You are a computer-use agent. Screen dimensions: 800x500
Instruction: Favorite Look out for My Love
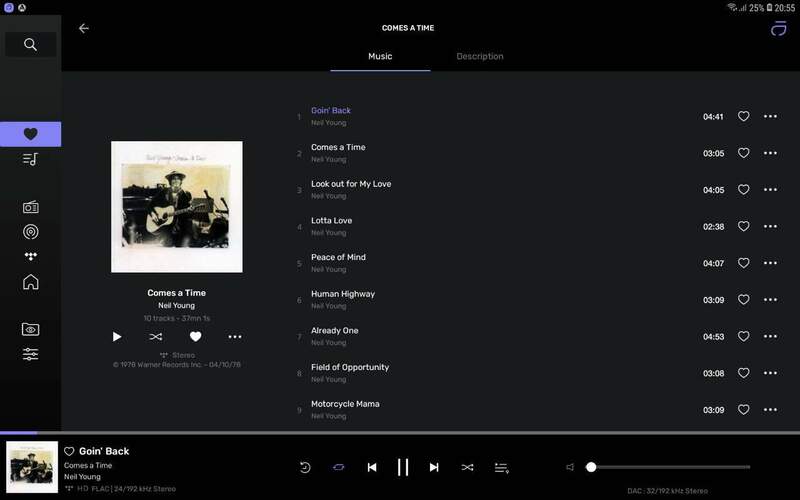(x=743, y=190)
